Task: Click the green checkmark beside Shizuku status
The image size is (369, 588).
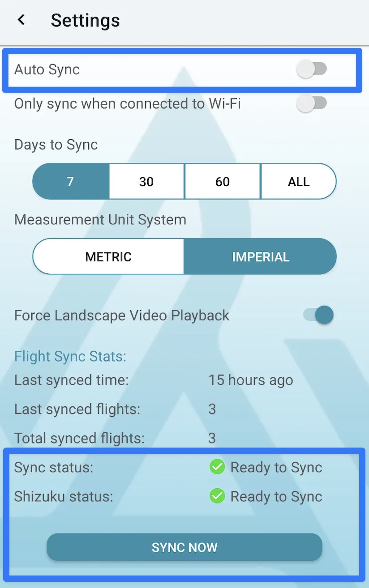Action: pos(217,496)
